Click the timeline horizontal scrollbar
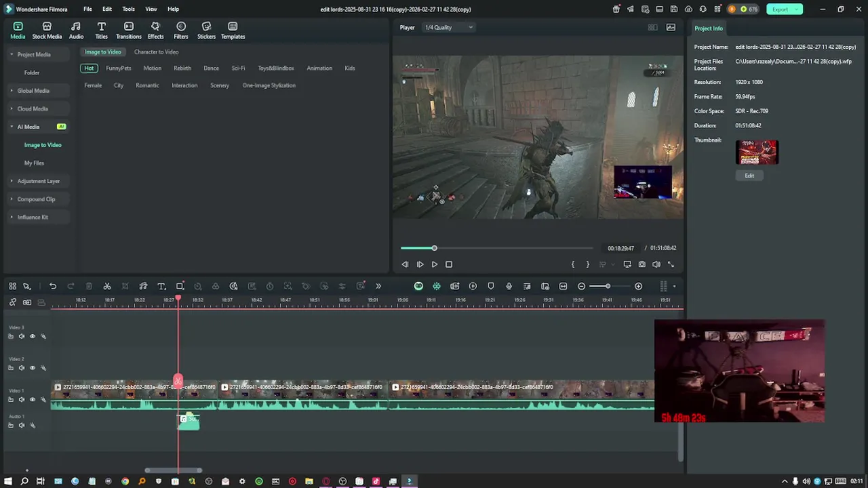This screenshot has width=868, height=488. (173, 470)
